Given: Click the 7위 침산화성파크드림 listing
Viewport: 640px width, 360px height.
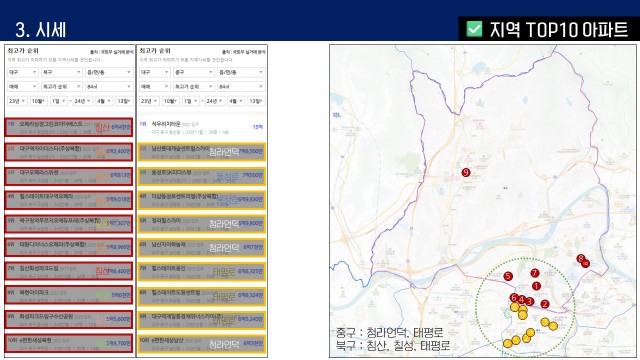Looking at the screenshot, I should (69, 271).
